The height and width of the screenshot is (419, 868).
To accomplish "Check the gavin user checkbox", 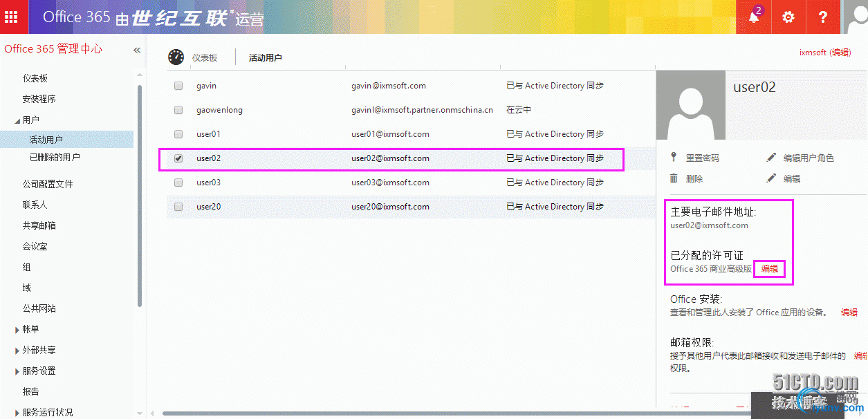I will (x=178, y=86).
